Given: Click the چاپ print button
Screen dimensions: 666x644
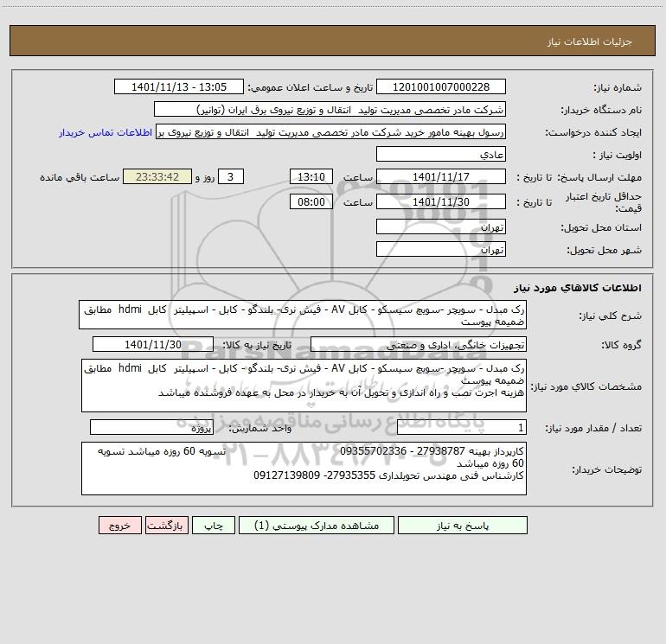Looking at the screenshot, I should [x=214, y=525].
